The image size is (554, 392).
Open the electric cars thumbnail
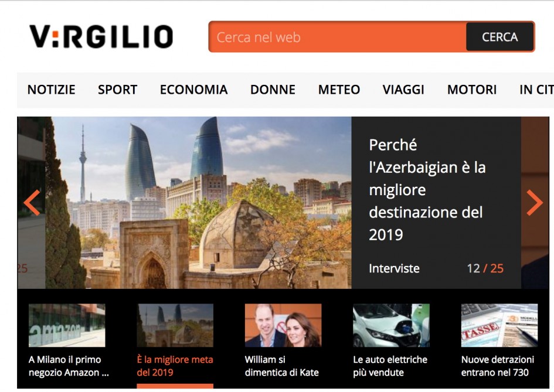point(391,325)
